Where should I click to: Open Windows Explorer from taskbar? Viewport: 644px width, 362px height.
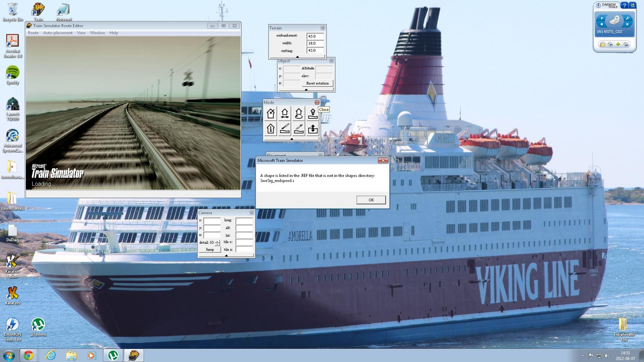71,355
